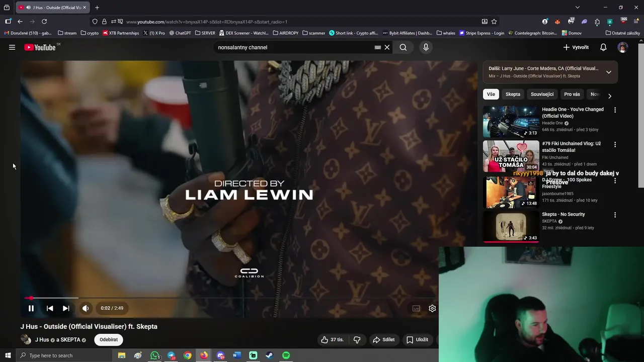Click the Vytvořit create button

pos(576,47)
